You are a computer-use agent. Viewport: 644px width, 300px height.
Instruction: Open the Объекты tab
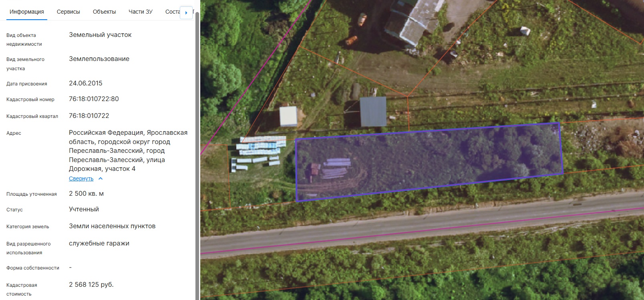[104, 12]
